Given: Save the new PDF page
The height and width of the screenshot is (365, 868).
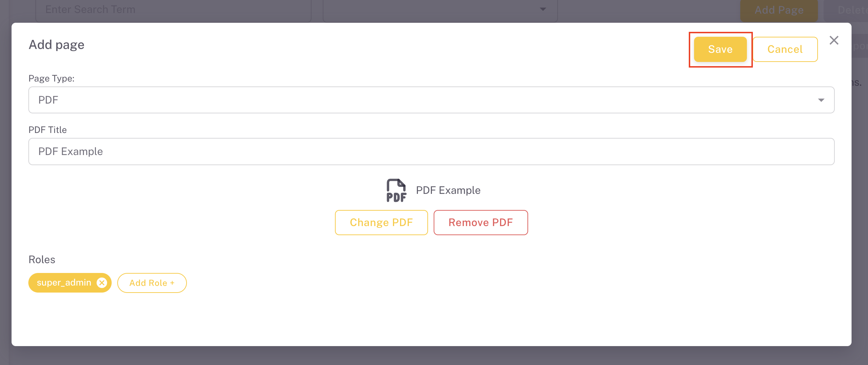Looking at the screenshot, I should (720, 49).
